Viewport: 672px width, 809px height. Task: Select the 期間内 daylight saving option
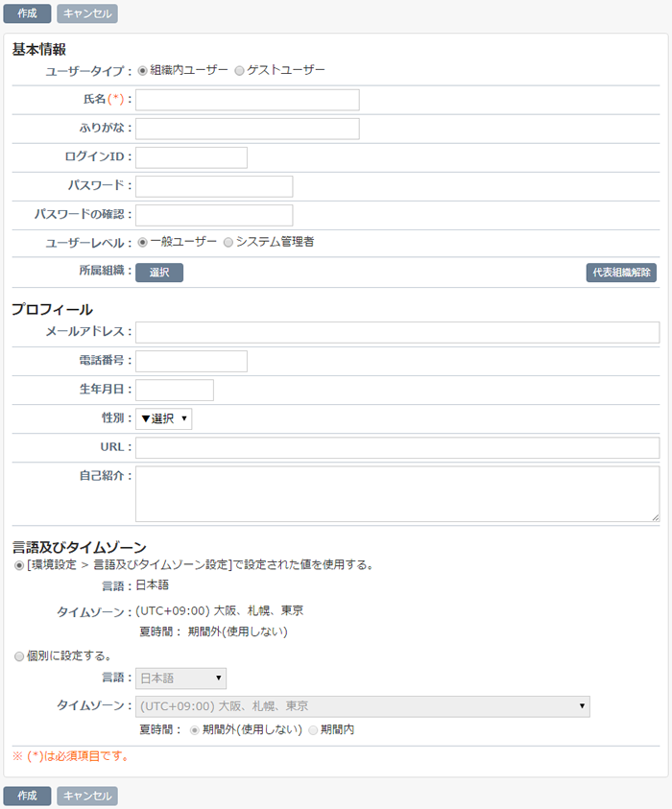[x=313, y=730]
